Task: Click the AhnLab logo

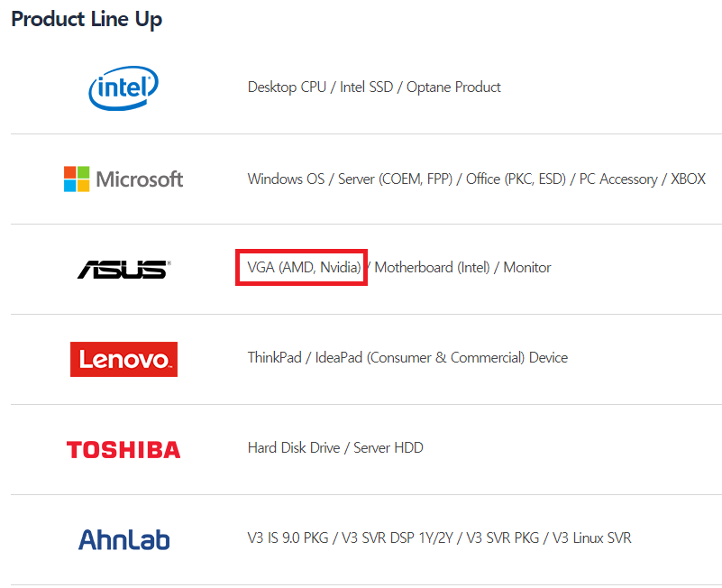Action: point(123,539)
